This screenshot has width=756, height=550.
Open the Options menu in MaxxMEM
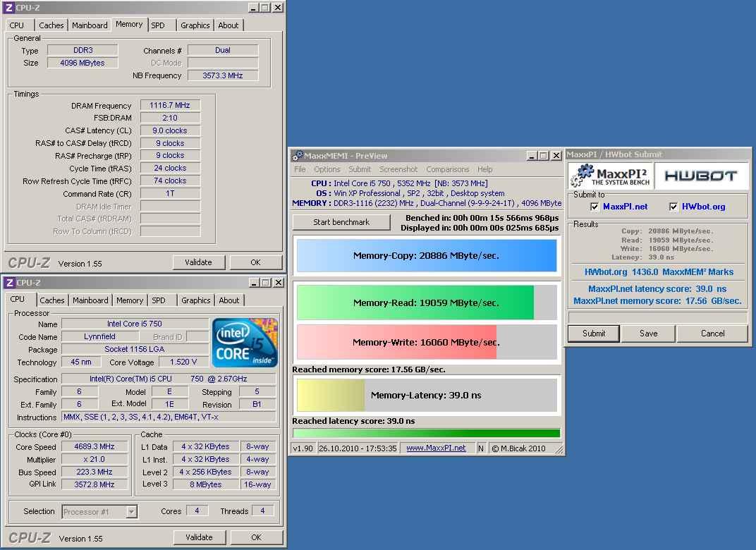(x=327, y=169)
